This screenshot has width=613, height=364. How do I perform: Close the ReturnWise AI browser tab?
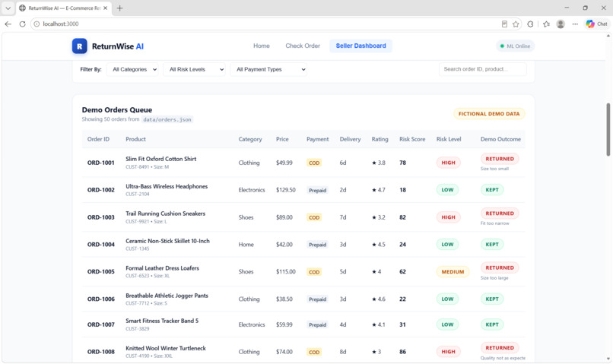pyautogui.click(x=105, y=8)
